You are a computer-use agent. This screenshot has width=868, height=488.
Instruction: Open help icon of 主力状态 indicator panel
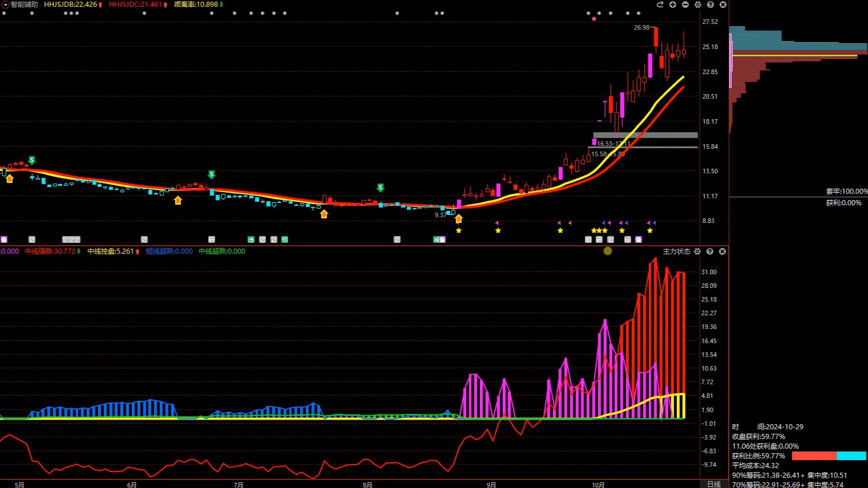(x=710, y=251)
